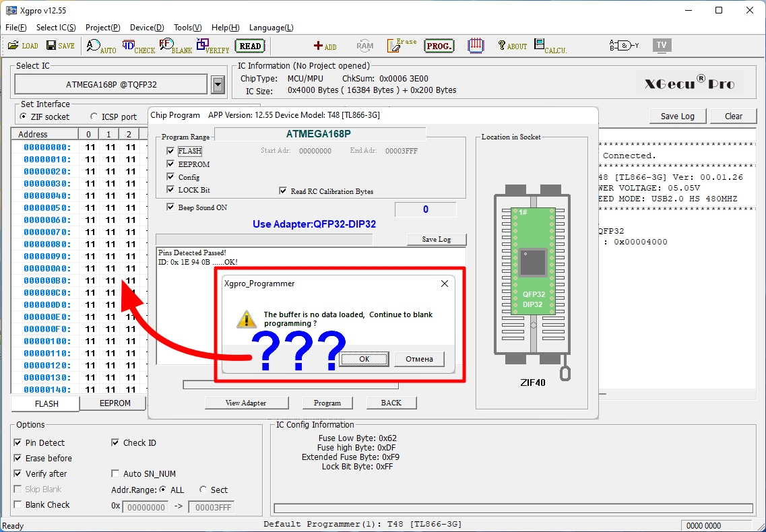Click the PROG. toolbar button

[x=439, y=46]
